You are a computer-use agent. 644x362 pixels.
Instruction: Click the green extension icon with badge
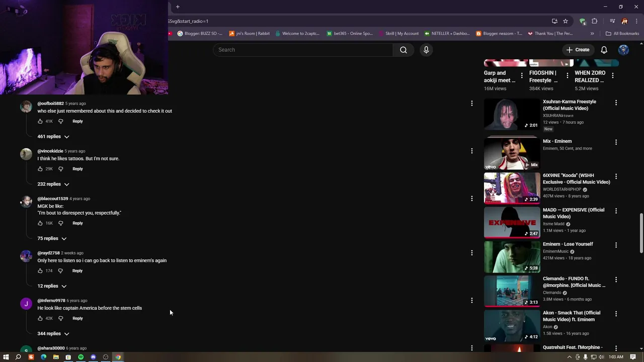tap(583, 21)
